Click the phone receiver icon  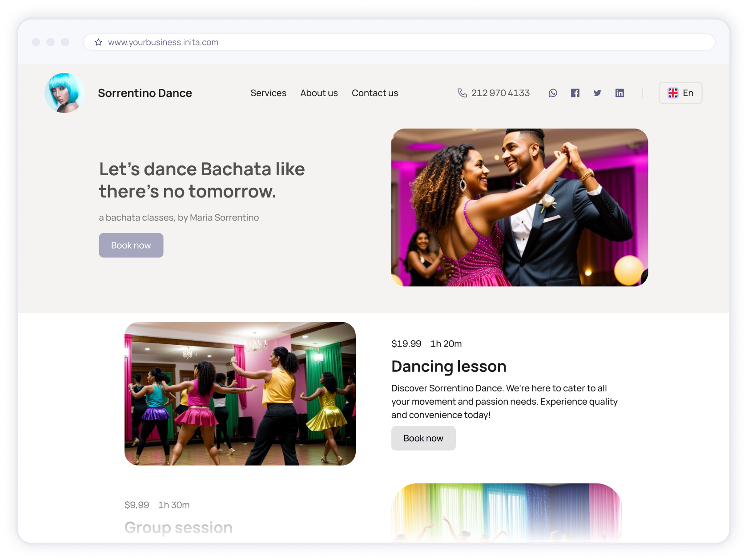tap(462, 93)
